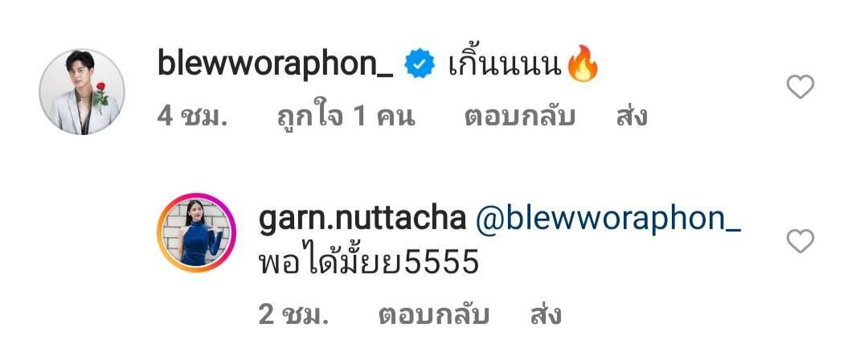
Task: Click the blue verified badge beside blewworaphon_
Action: click(419, 64)
